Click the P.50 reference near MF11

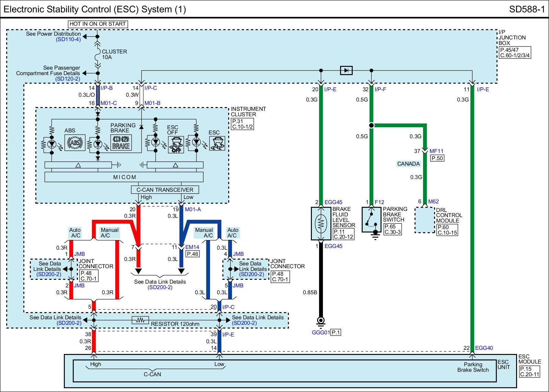[x=437, y=158]
